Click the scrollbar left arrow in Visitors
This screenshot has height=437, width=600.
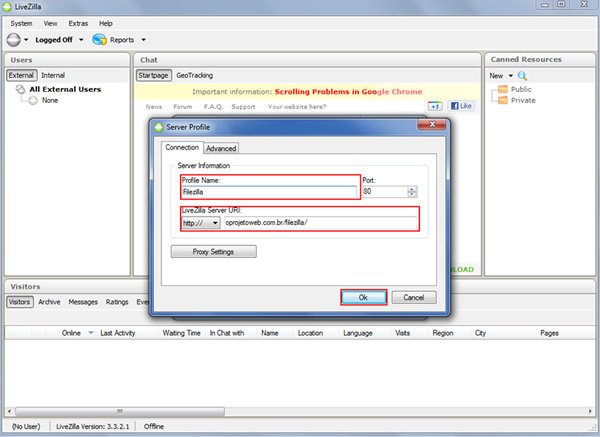[x=9, y=411]
